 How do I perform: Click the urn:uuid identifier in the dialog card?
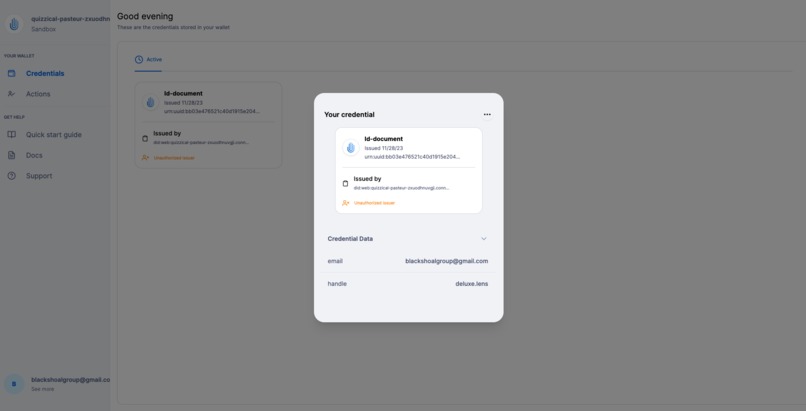pos(412,157)
